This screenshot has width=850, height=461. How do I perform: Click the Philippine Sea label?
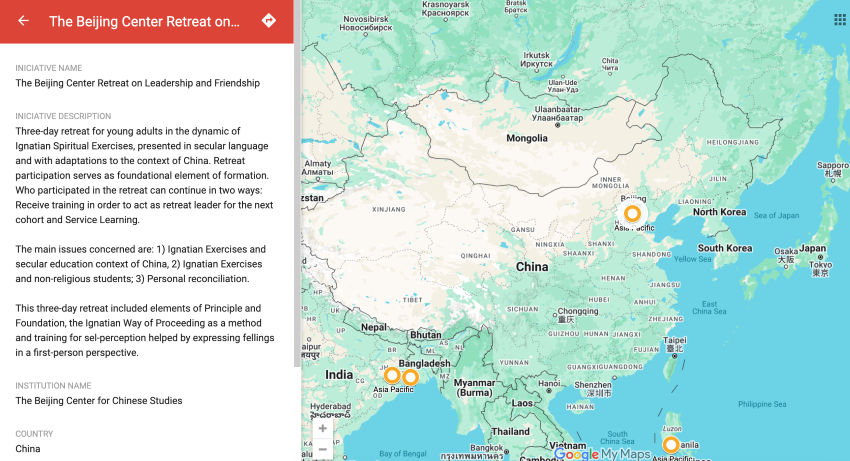[x=762, y=404]
